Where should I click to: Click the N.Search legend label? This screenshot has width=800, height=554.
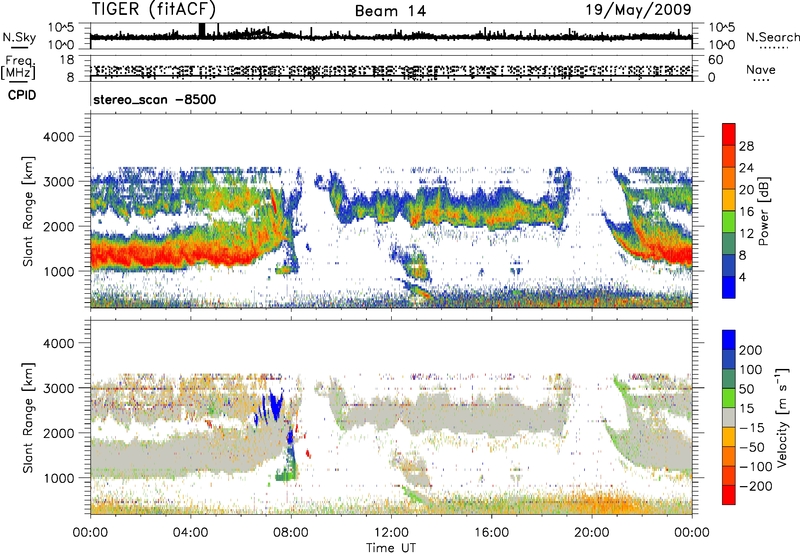click(x=772, y=37)
